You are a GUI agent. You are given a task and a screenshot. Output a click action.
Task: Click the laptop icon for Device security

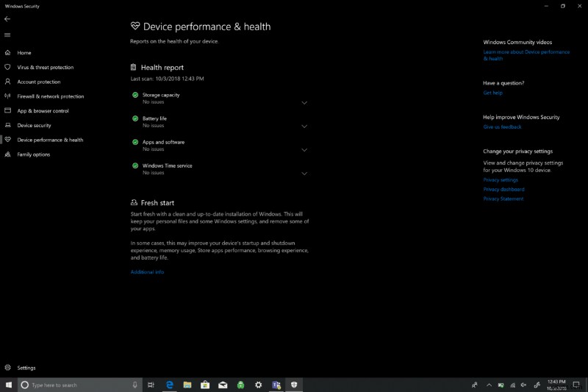[7, 125]
